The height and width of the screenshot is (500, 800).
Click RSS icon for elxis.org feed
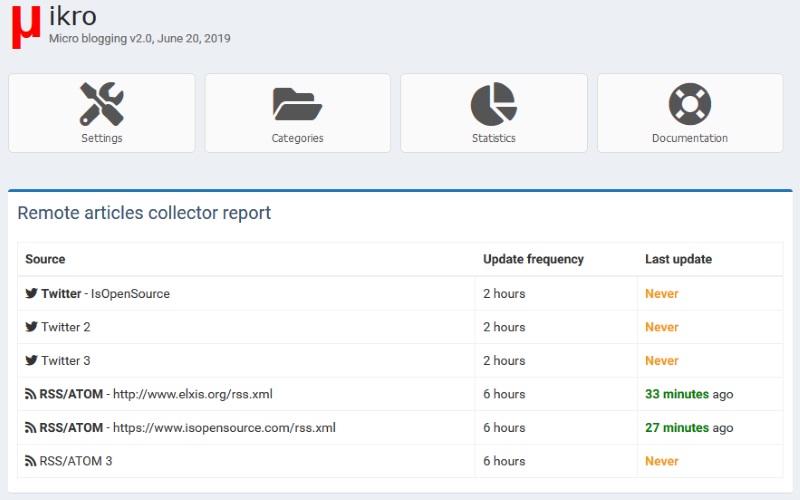31,395
